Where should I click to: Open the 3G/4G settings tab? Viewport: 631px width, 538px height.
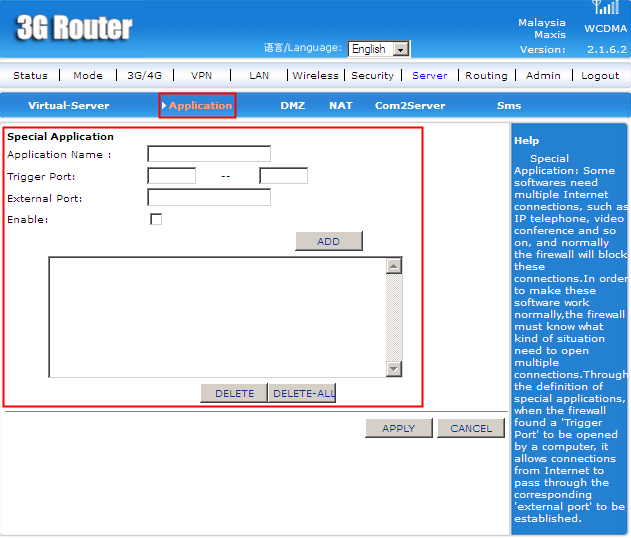[x=144, y=76]
